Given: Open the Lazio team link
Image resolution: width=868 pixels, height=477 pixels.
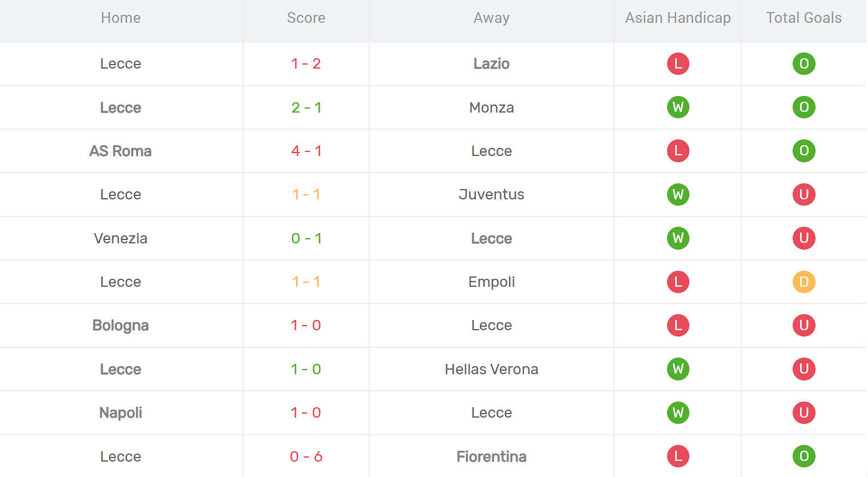Looking at the screenshot, I should 491,63.
